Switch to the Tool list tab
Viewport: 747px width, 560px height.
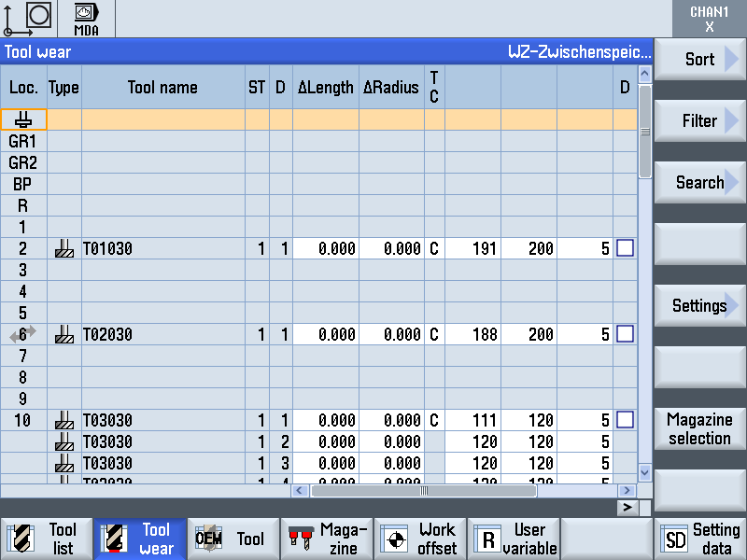point(47,539)
